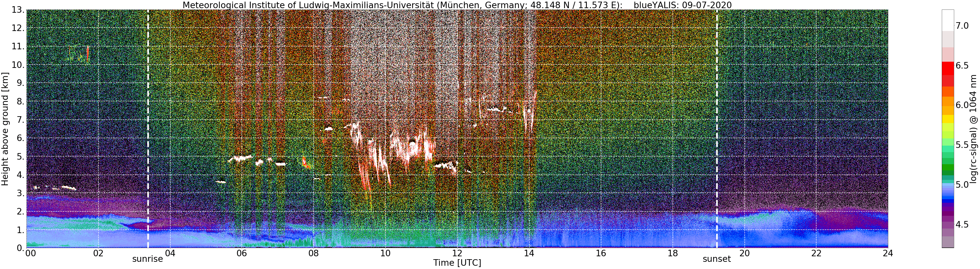This screenshot has height=269, width=980.
Task: Click the y-axis tick label '8.'
Action: point(20,102)
